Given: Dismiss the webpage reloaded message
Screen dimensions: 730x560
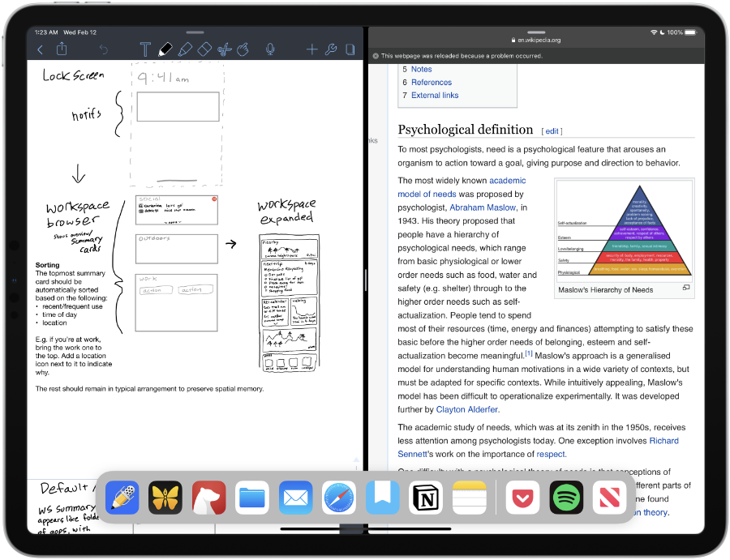Looking at the screenshot, I should pyautogui.click(x=376, y=56).
